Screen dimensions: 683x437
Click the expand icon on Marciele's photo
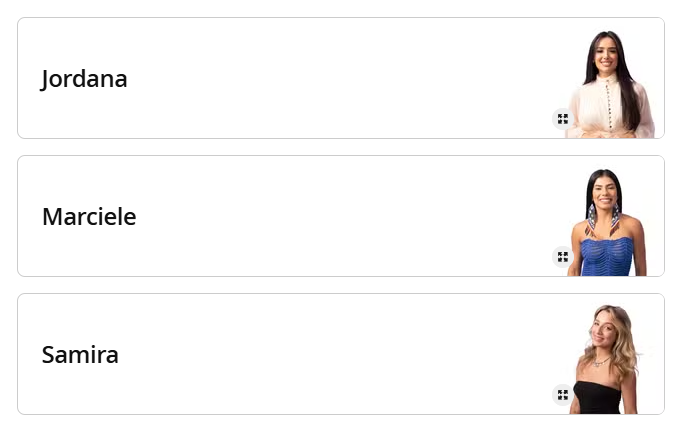point(563,257)
